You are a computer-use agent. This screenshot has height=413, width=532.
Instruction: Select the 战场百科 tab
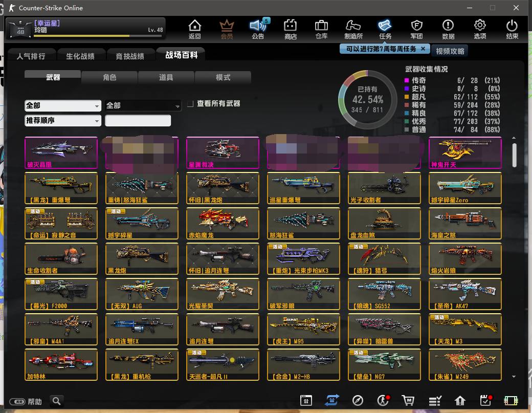coord(181,55)
